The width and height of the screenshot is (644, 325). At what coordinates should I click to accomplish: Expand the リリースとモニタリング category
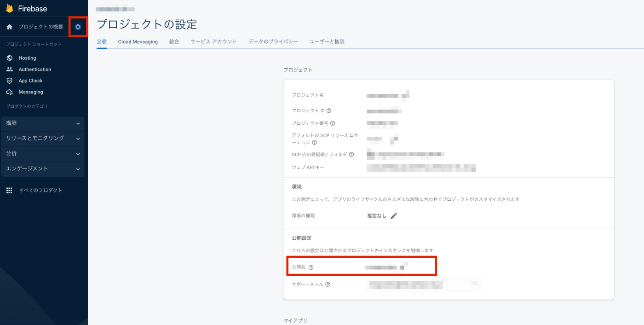point(43,138)
